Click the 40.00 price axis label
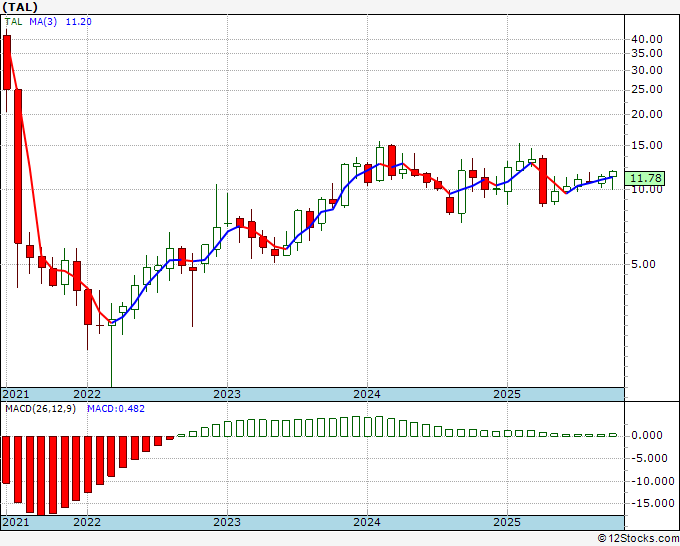The height and width of the screenshot is (546, 680). tap(647, 39)
